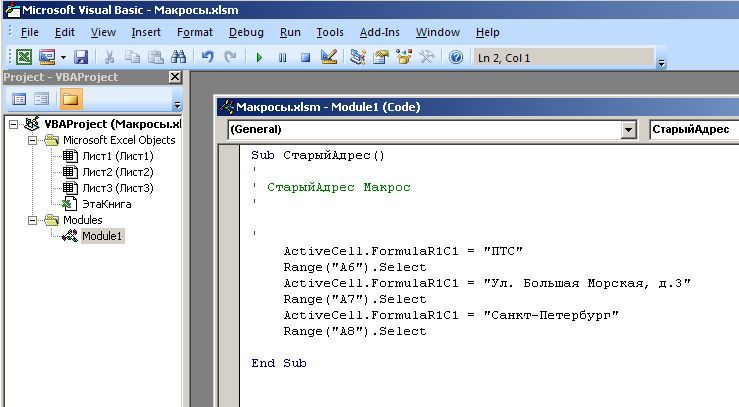Open the Insert menu

coord(146,32)
